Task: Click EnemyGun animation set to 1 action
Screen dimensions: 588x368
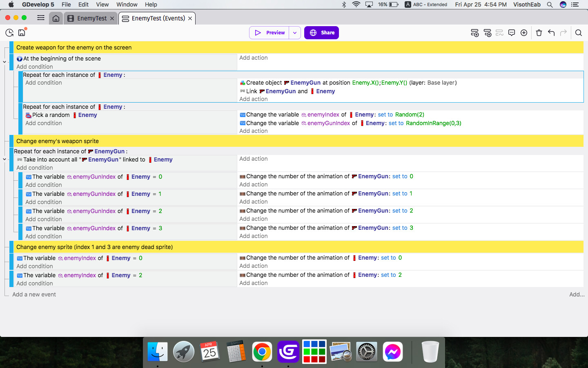Action: coord(326,193)
